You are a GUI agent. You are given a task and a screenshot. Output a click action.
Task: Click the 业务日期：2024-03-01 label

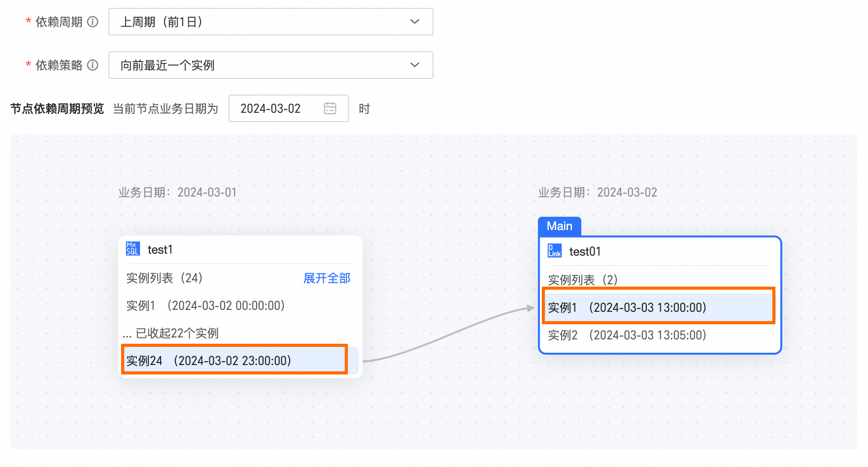pyautogui.click(x=177, y=192)
